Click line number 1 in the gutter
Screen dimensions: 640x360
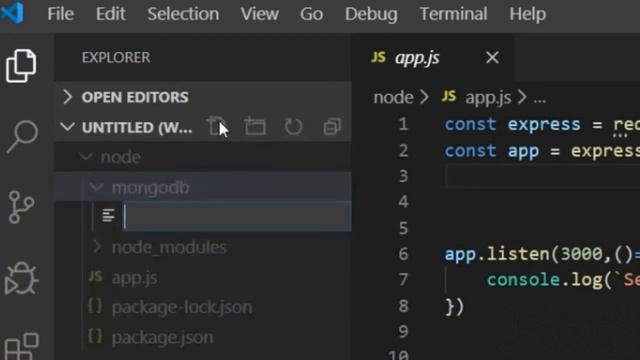click(403, 124)
